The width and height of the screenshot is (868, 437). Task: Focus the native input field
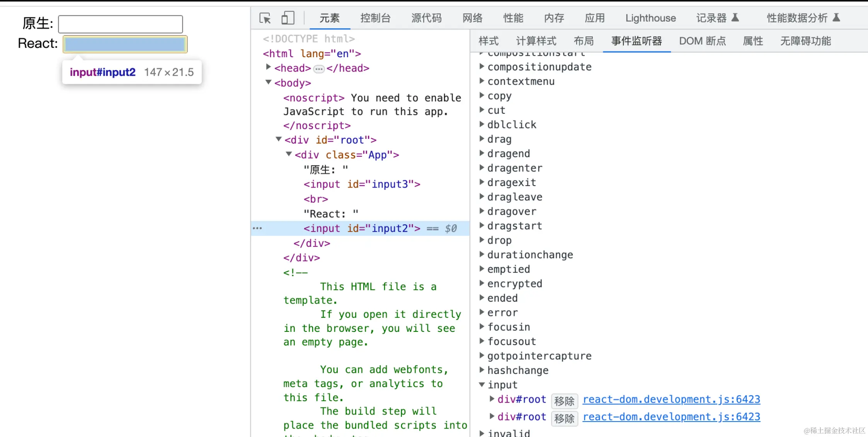tap(120, 24)
